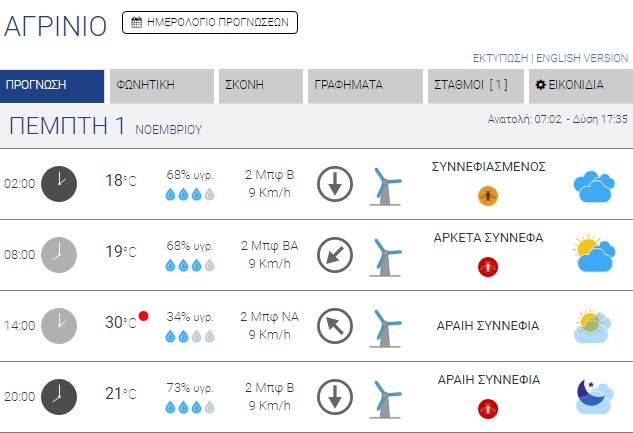Click the red high-temperature dot at 30°C
This screenshot has width=633, height=433.
143,316
